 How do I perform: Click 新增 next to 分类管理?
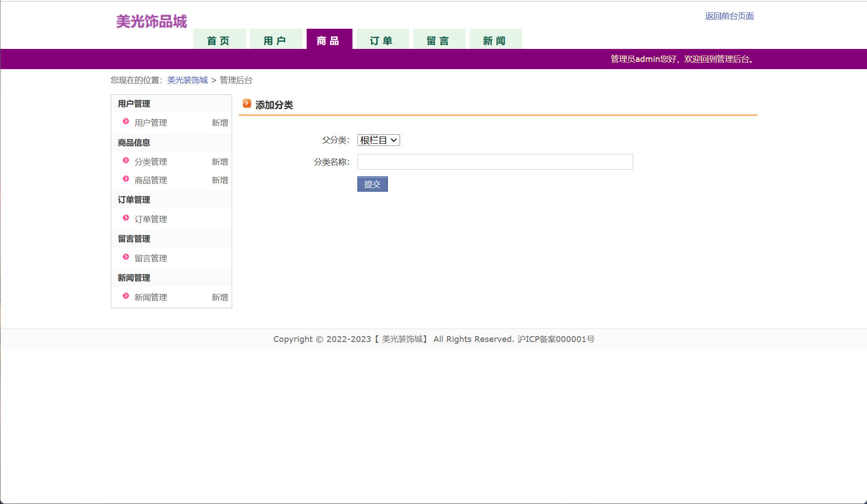click(x=220, y=162)
